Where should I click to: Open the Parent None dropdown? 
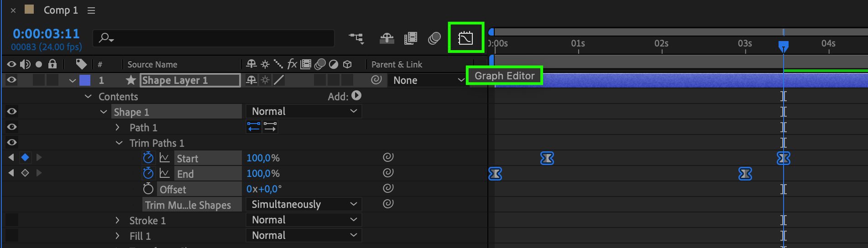428,81
